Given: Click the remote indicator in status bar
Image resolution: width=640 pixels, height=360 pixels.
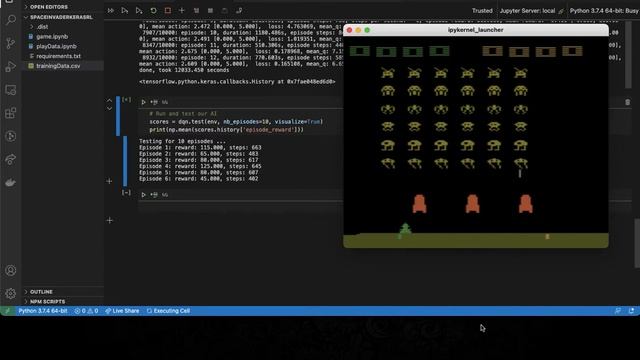Looking at the screenshot, I should point(7,311).
